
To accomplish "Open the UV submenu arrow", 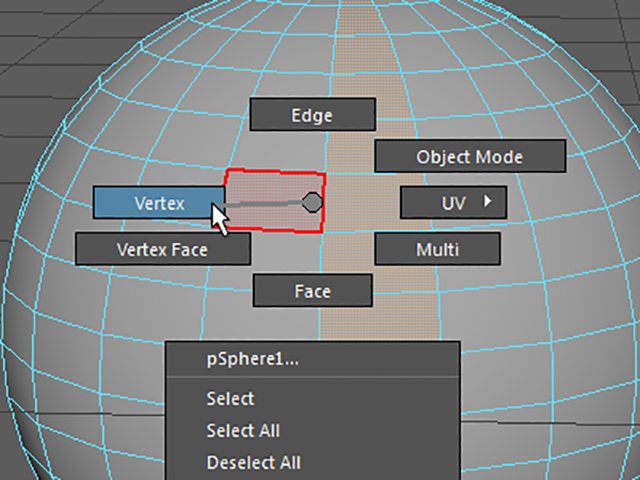I will click(x=488, y=201).
